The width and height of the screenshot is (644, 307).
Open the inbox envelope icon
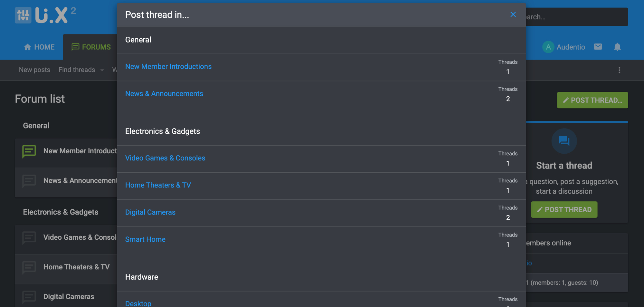pos(598,47)
